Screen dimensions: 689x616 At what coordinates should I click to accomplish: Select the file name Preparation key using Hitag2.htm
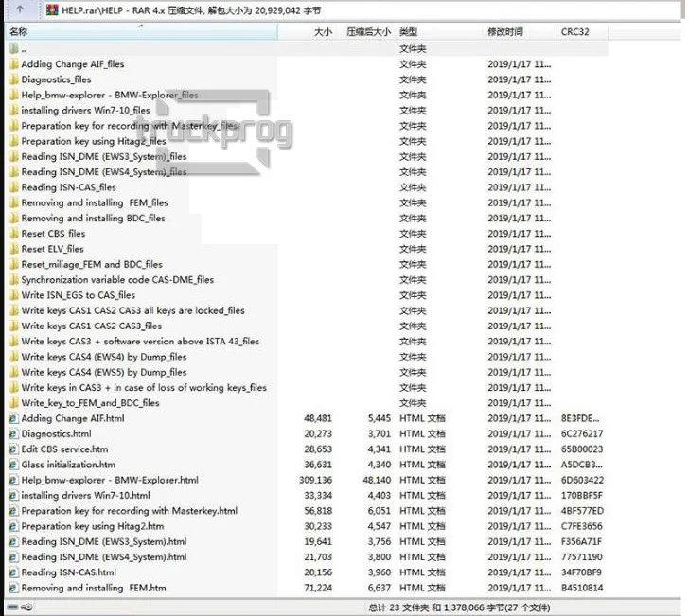click(x=93, y=526)
